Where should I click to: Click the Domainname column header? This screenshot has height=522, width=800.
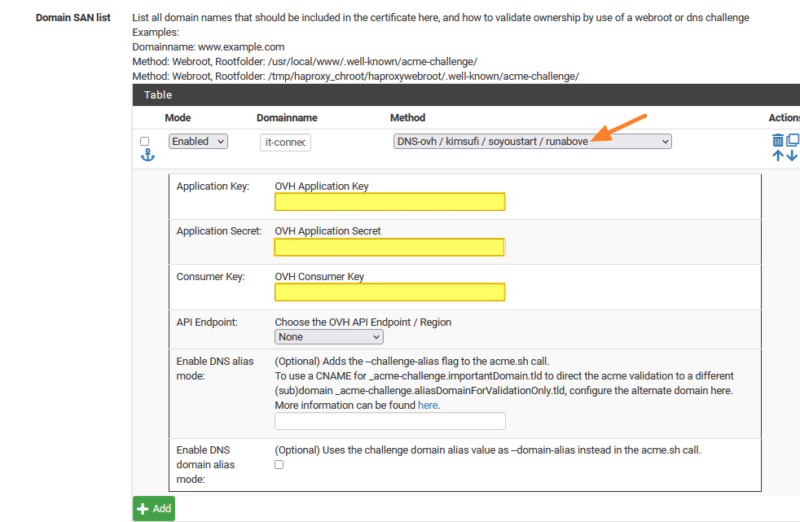click(287, 118)
